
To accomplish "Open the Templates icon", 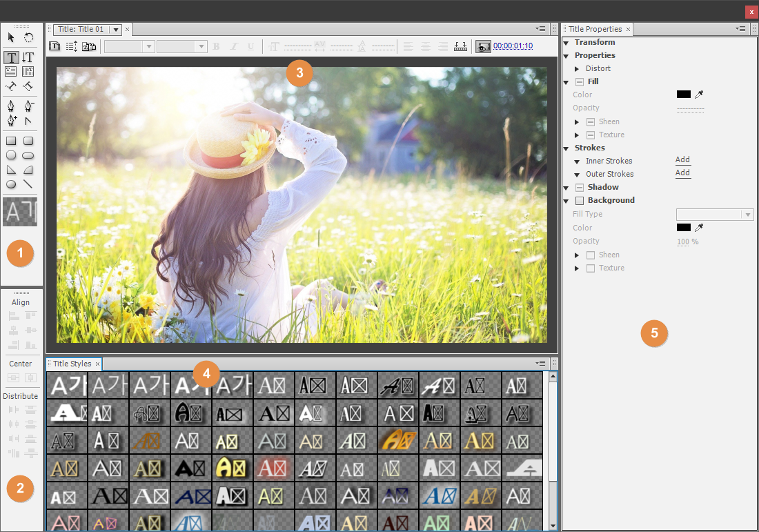I will 89,46.
